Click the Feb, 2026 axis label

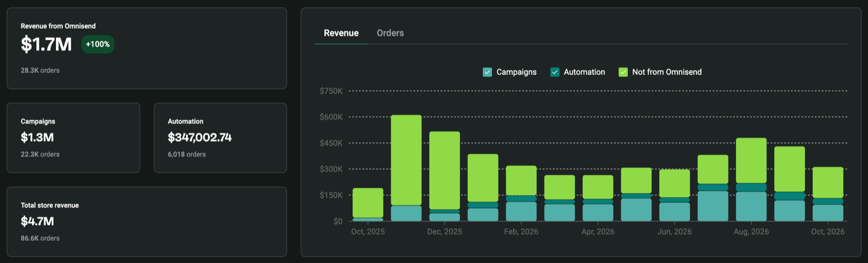pyautogui.click(x=521, y=231)
